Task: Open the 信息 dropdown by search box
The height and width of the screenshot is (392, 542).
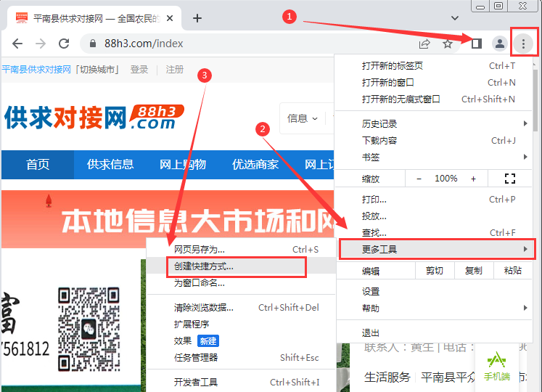Action: coord(302,118)
